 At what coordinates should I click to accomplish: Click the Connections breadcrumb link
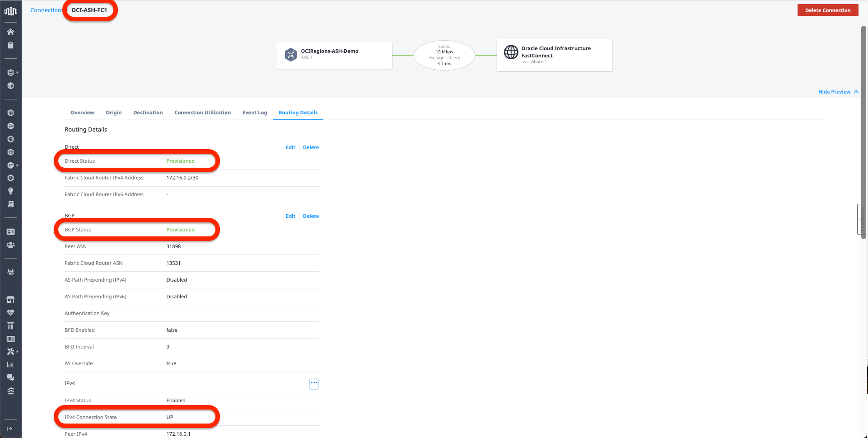coord(46,10)
